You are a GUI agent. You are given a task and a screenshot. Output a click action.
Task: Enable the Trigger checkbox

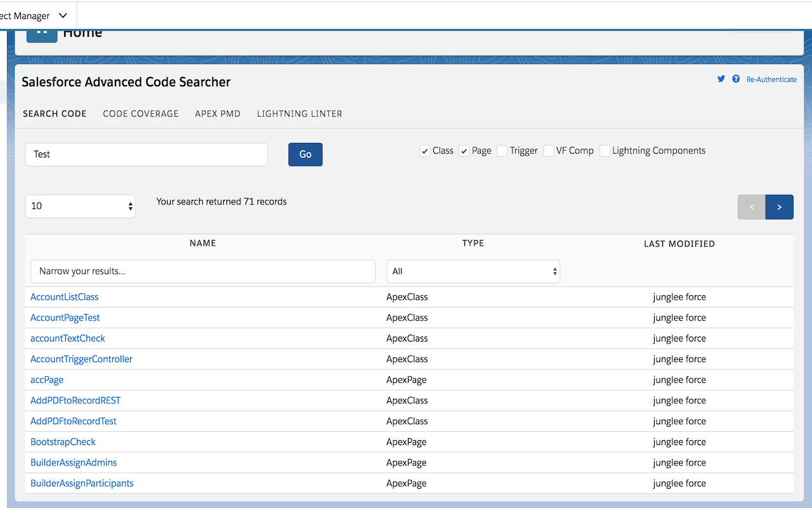point(502,150)
